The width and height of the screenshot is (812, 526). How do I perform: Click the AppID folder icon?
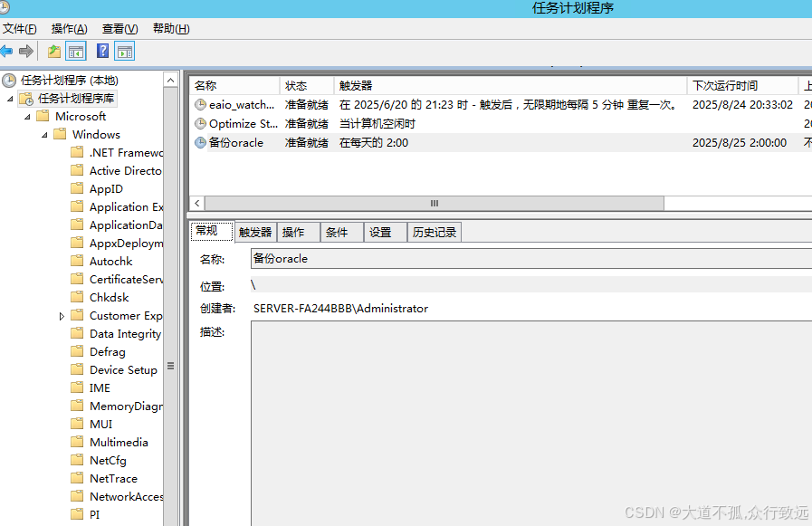point(77,188)
